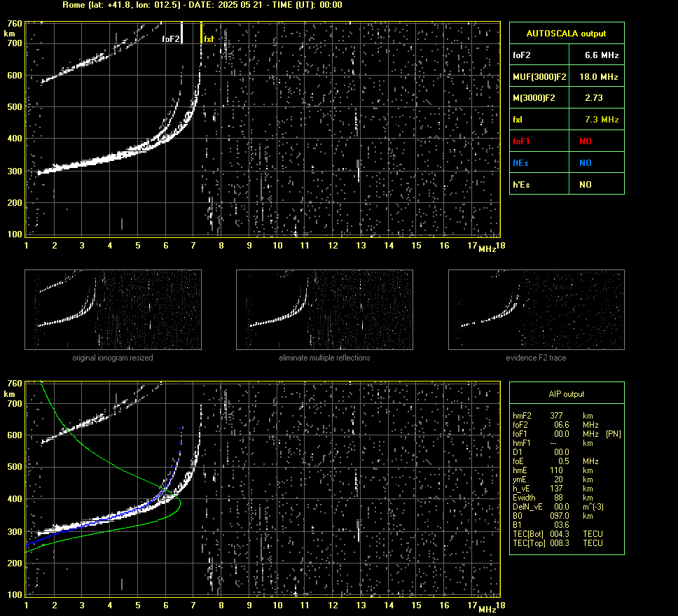Click the Rome date and time header text
This screenshot has height=616, width=678.
coord(202,5)
